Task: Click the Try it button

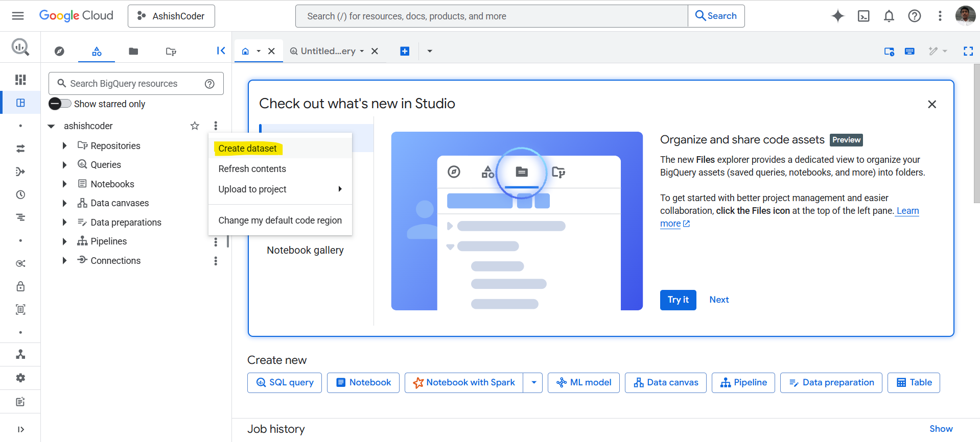Action: (678, 300)
